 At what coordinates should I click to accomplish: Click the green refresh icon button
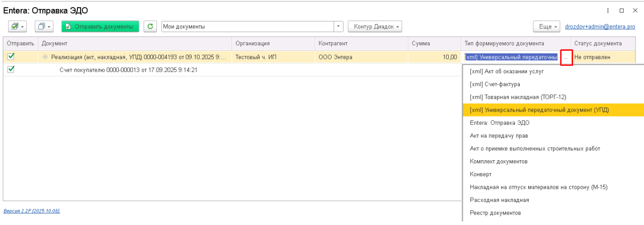click(x=150, y=26)
